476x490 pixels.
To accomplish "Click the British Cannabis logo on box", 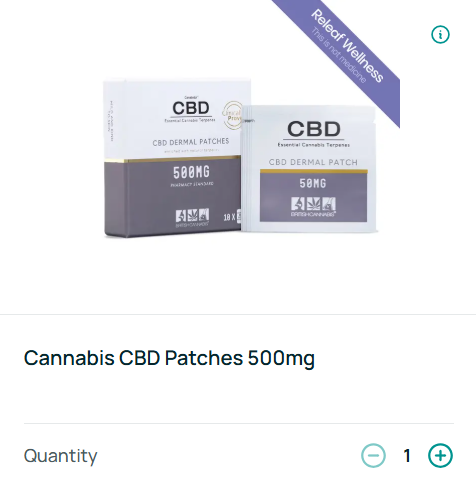I will [192, 218].
